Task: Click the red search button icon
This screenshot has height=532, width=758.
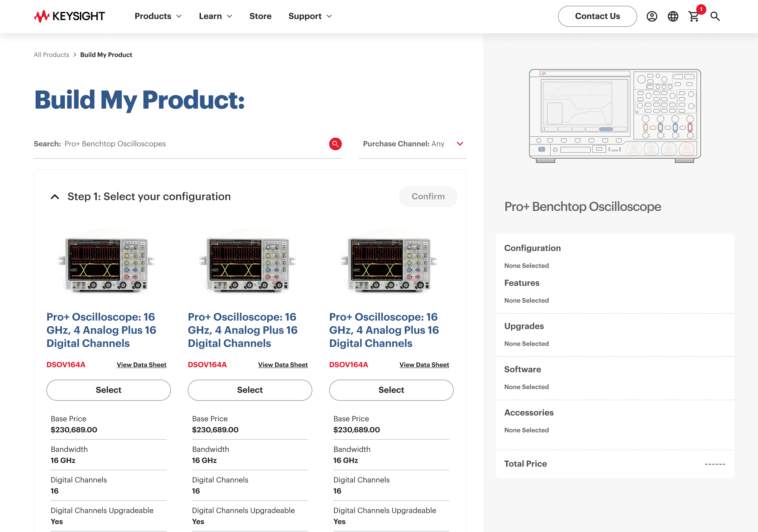Action: (335, 144)
